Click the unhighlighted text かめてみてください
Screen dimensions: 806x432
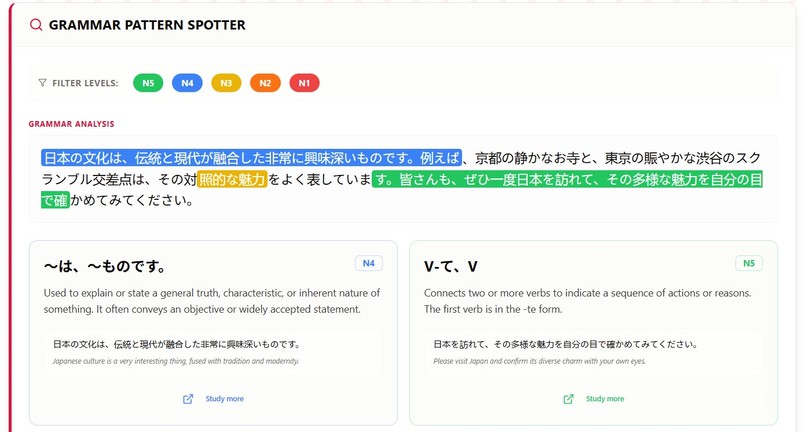132,200
